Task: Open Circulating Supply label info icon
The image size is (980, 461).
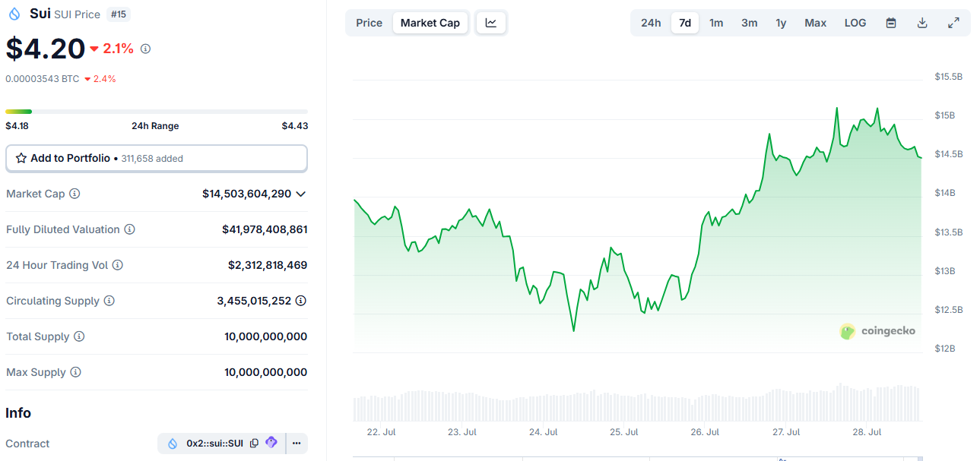Action: coord(109,301)
